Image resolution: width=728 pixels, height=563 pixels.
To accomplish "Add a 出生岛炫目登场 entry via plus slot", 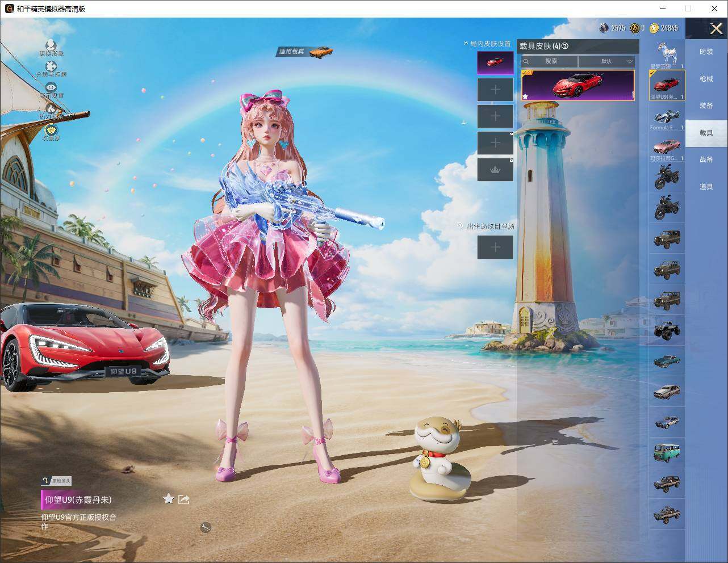I will [495, 247].
